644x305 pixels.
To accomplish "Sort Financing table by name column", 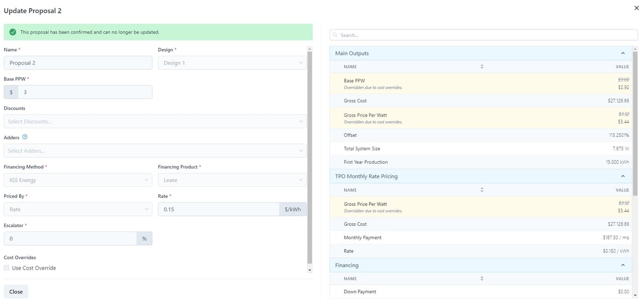I will click(x=481, y=279).
